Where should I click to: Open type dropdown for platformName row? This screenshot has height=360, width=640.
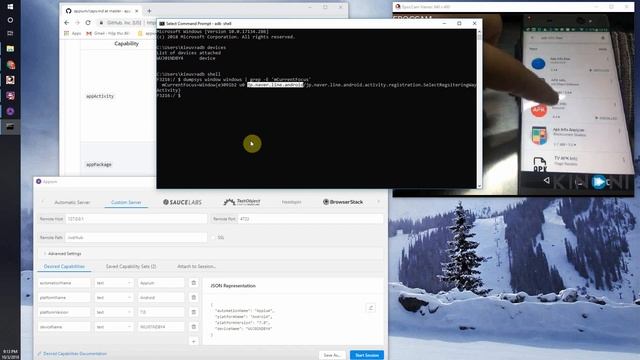pyautogui.click(x=114, y=298)
